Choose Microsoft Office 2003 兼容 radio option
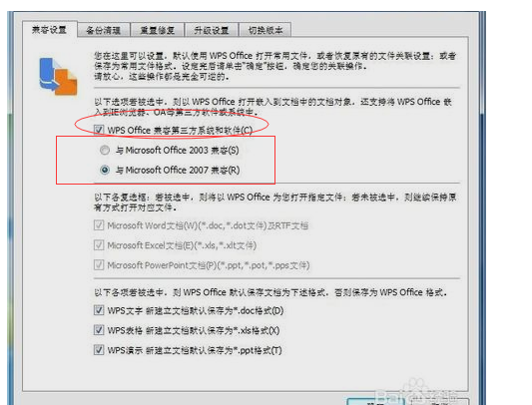 coord(105,150)
